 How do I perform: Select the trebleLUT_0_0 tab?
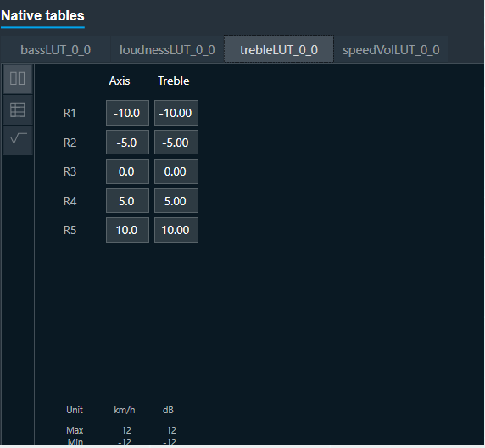coord(279,49)
